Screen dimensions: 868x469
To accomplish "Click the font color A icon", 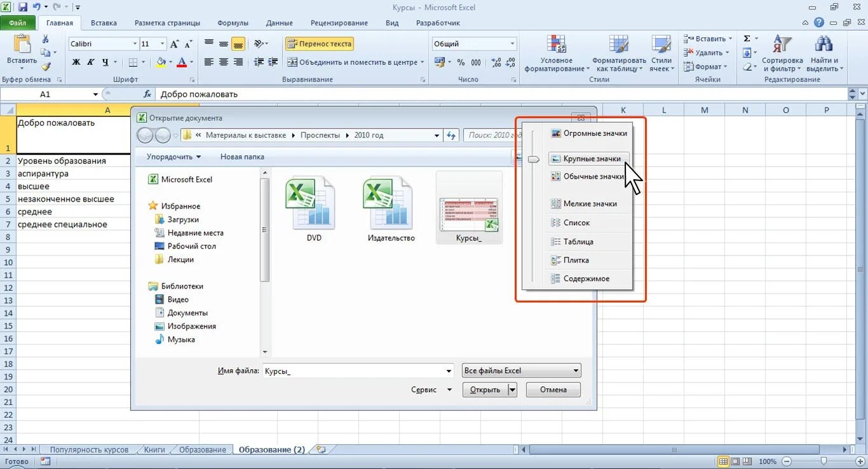I will [x=182, y=62].
